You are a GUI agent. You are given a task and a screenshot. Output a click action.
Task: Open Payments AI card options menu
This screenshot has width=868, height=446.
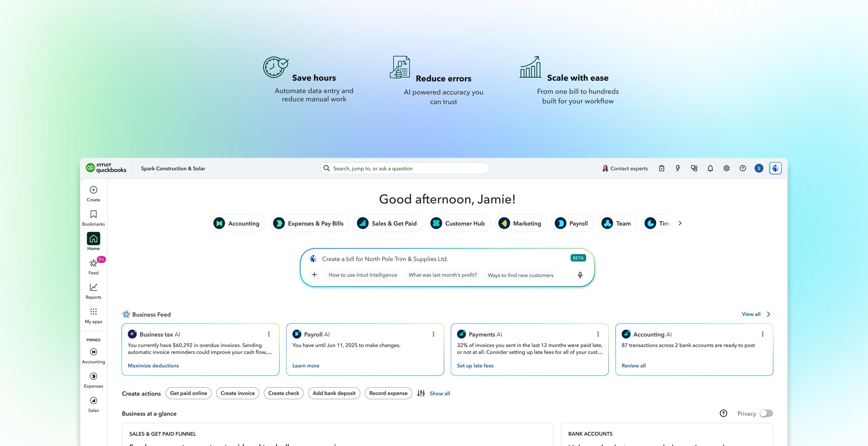(598, 334)
